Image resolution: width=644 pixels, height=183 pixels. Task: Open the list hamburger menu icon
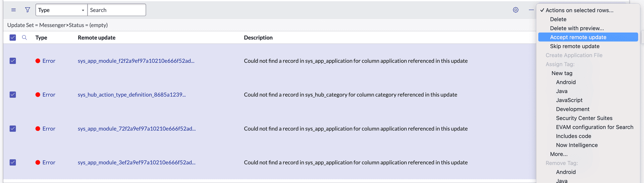[13, 10]
